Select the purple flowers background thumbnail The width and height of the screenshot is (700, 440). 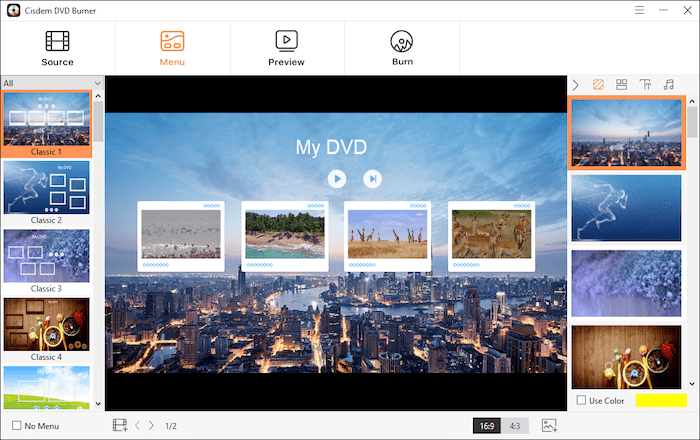coord(627,283)
